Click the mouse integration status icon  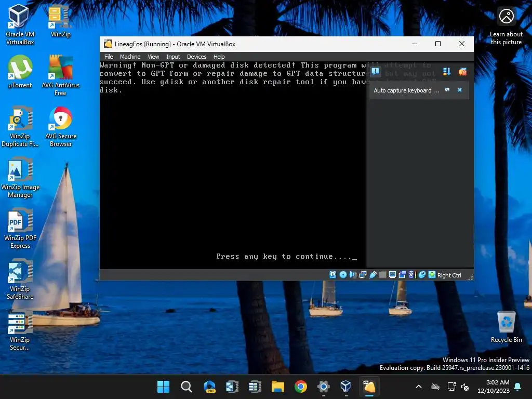(422, 275)
